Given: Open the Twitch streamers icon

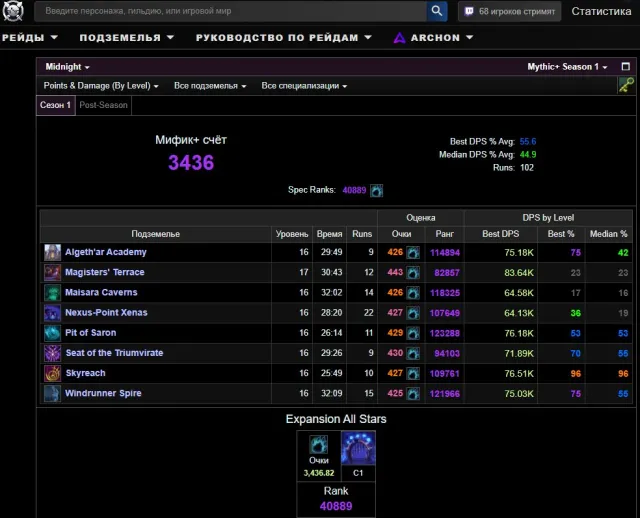Looking at the screenshot, I should click(x=469, y=11).
